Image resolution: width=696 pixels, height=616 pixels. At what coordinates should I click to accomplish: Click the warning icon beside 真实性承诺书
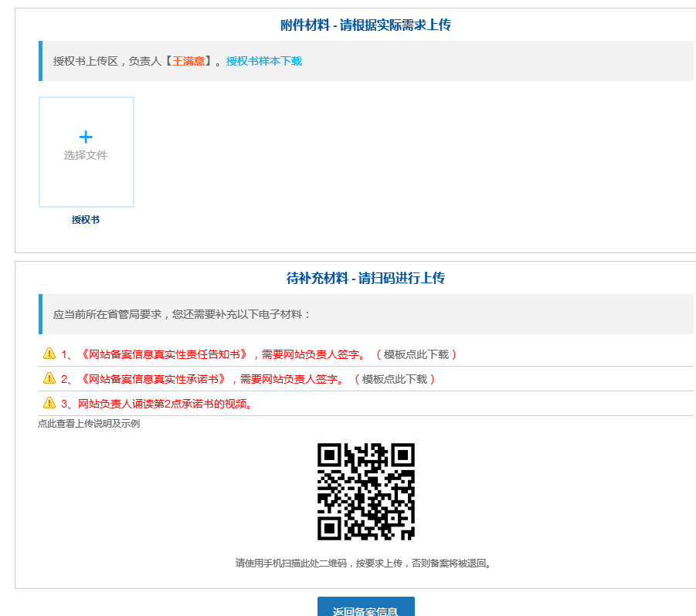pos(49,378)
